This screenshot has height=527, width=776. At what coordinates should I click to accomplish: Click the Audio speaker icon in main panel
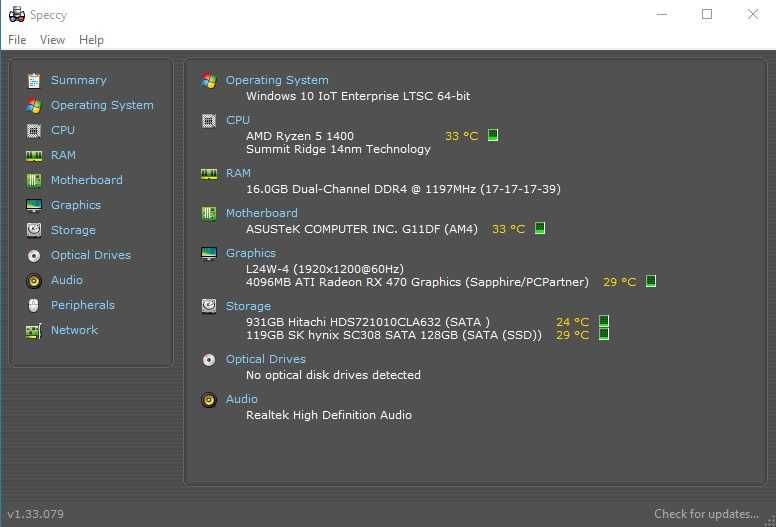(x=209, y=400)
